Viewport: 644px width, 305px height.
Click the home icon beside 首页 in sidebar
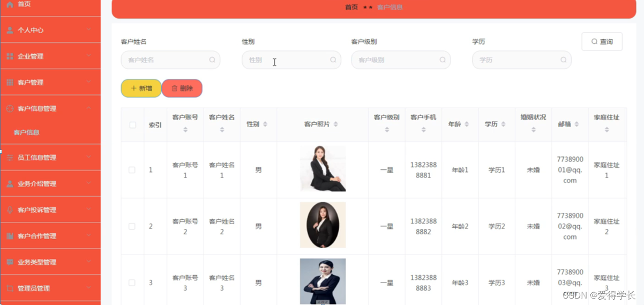tap(10, 4)
